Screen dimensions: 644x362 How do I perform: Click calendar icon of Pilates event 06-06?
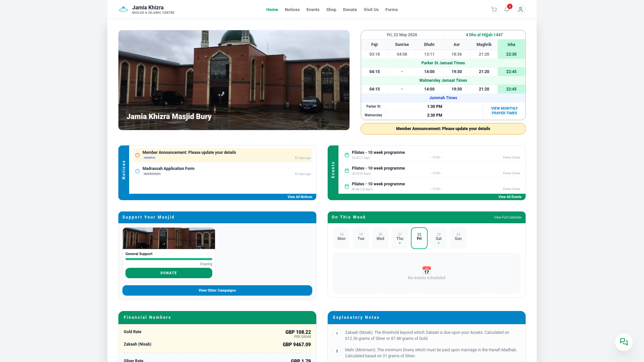tap(347, 186)
